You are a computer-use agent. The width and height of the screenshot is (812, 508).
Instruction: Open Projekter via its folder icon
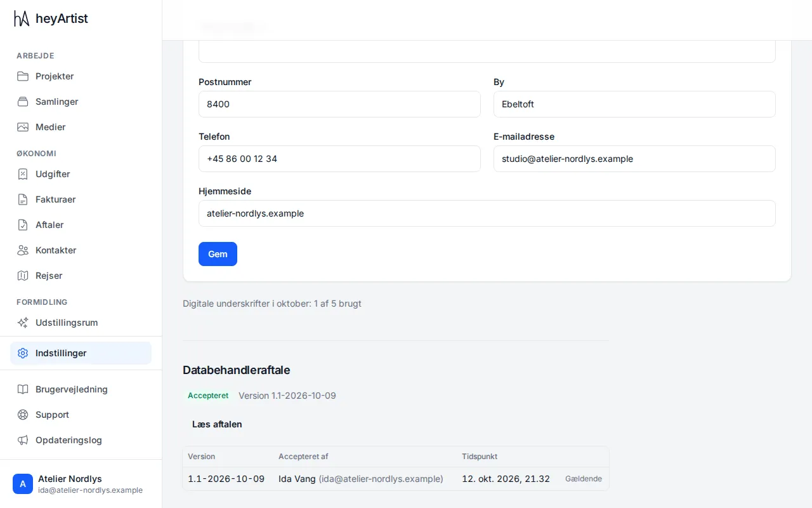point(23,76)
